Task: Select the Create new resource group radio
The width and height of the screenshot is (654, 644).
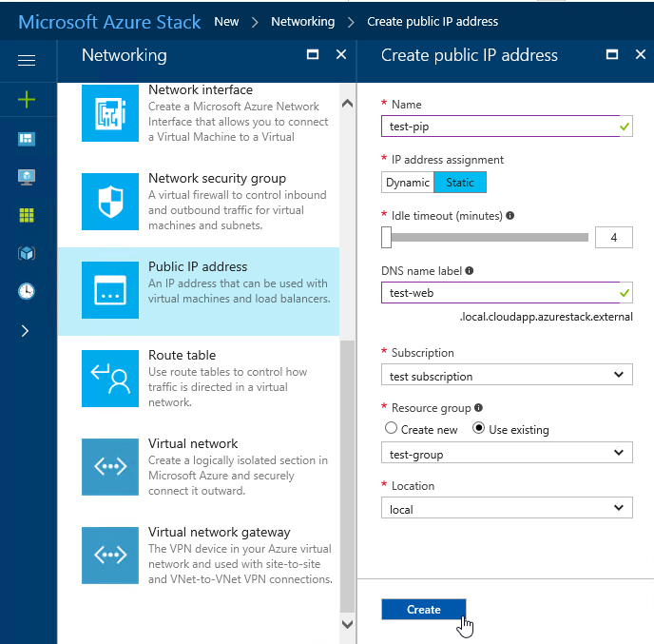Action: 391,428
